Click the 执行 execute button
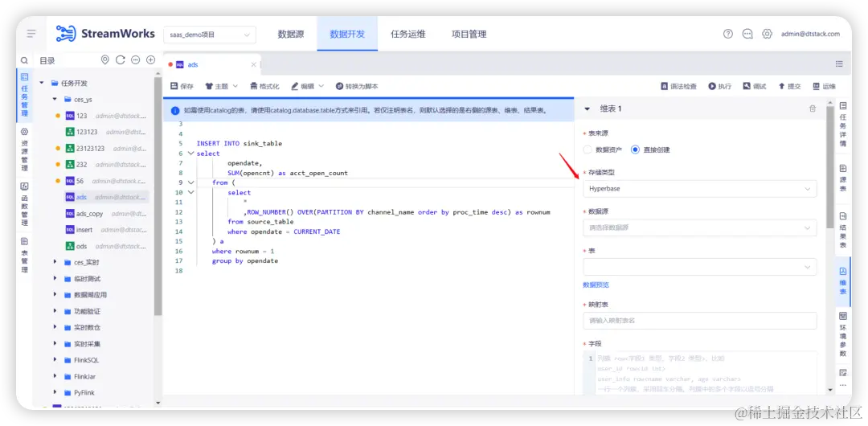868x426 pixels. click(x=719, y=87)
